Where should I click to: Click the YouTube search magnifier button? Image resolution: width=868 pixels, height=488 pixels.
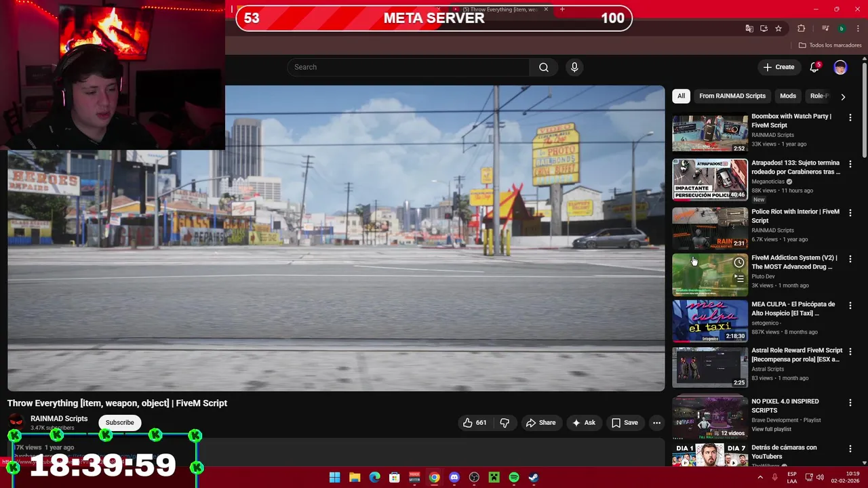544,67
